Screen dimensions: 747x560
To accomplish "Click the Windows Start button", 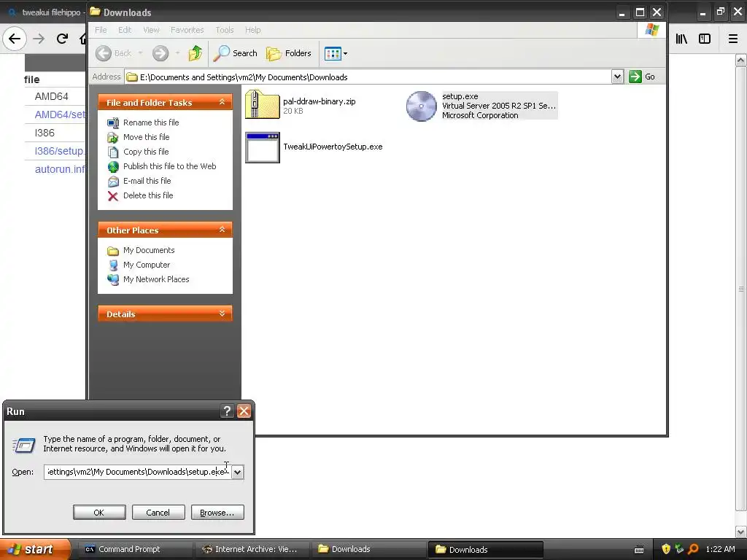I will coord(34,549).
